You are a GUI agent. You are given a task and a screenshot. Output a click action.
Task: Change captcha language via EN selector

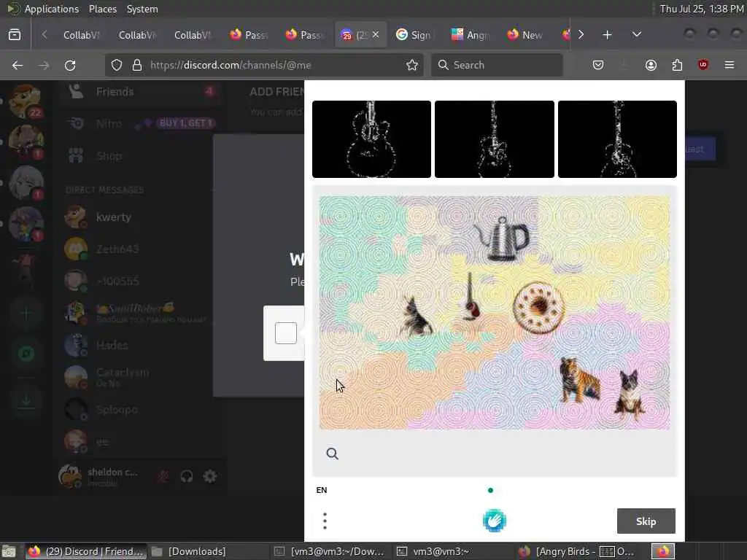tap(322, 490)
